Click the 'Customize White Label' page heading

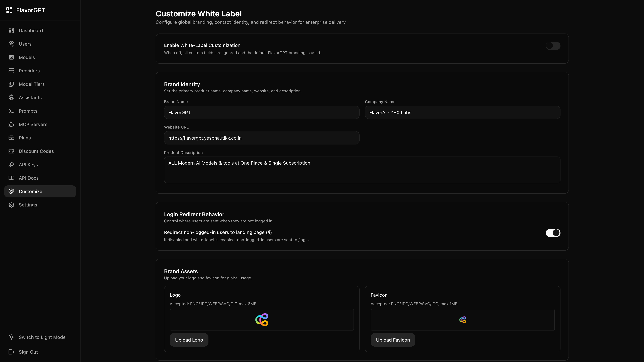pyautogui.click(x=199, y=14)
